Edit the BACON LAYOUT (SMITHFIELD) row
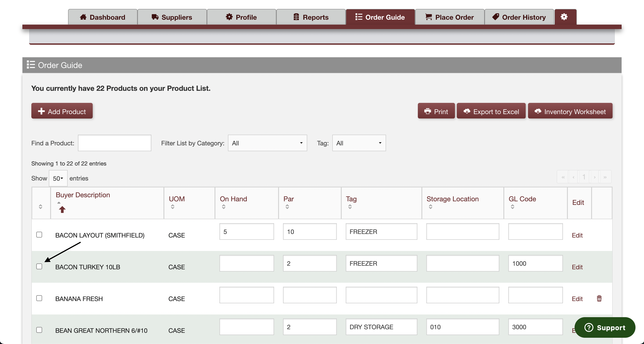The width and height of the screenshot is (644, 344). pyautogui.click(x=577, y=235)
